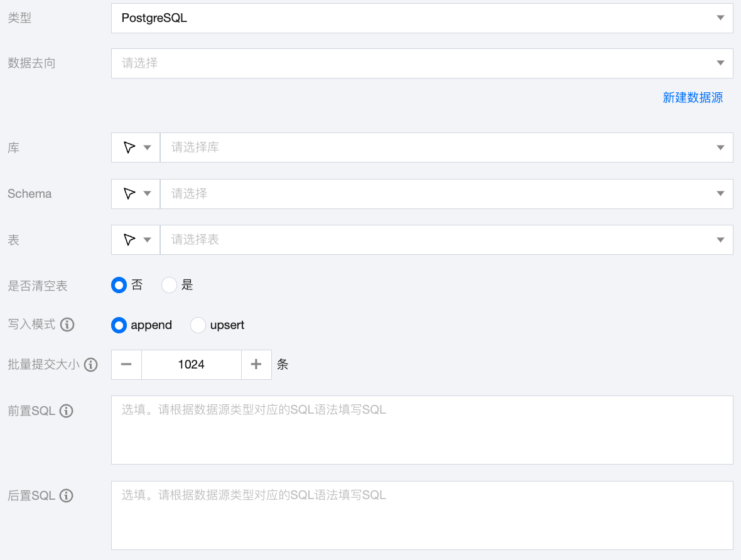Screen dimensions: 741x560
Task: Open the 类型 PostgreSQL dropdown
Action: click(x=421, y=18)
